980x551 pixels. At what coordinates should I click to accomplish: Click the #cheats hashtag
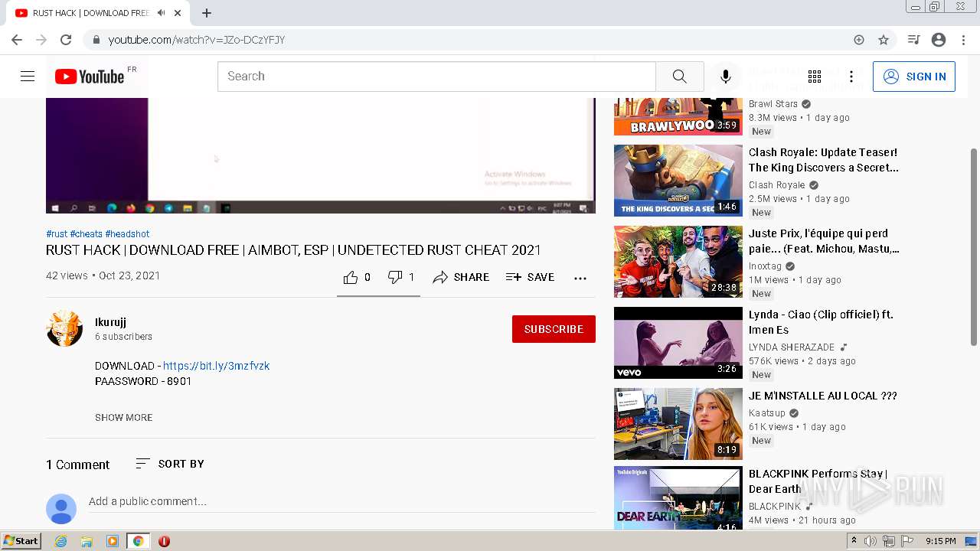(x=86, y=234)
